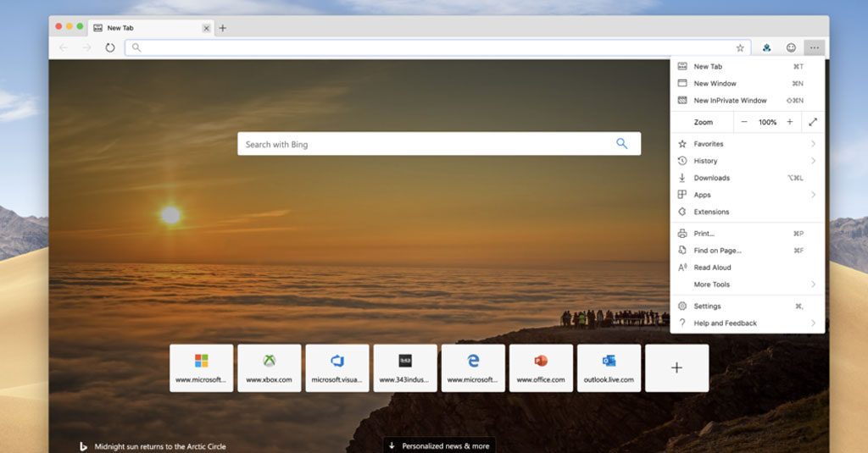Image resolution: width=868 pixels, height=453 pixels.
Task: Add a new site tile with plus
Action: [676, 367]
